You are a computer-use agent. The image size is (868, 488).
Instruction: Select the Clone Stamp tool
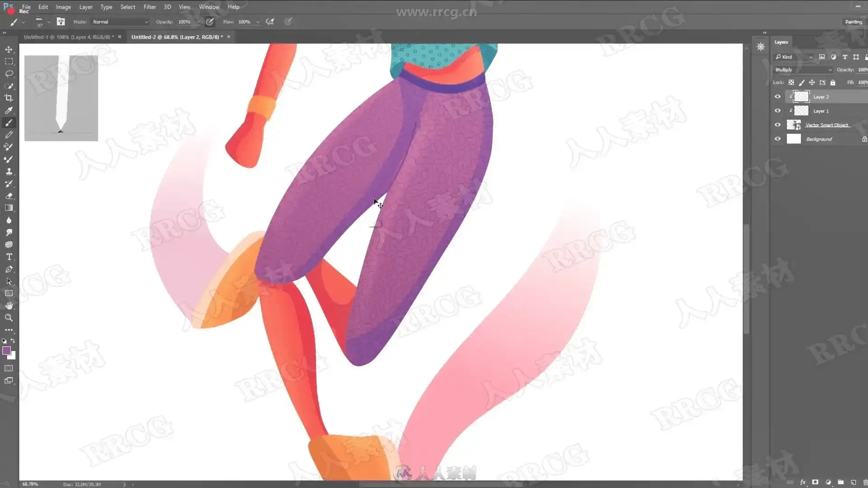9,171
